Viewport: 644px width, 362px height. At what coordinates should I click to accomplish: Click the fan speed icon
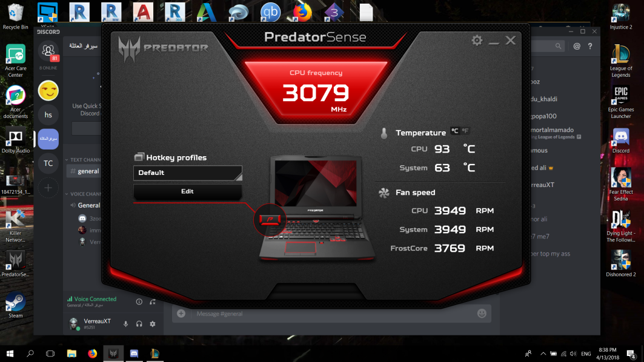[383, 193]
